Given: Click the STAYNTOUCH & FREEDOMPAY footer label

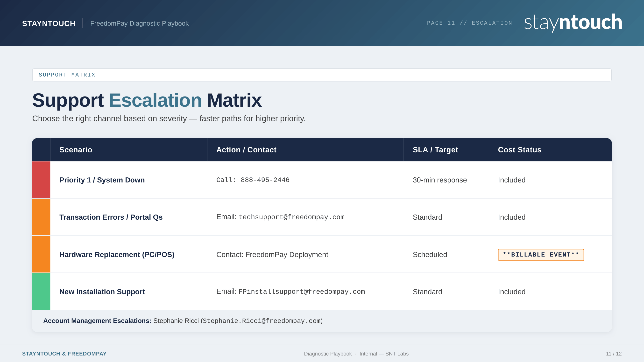Looking at the screenshot, I should coord(64,354).
